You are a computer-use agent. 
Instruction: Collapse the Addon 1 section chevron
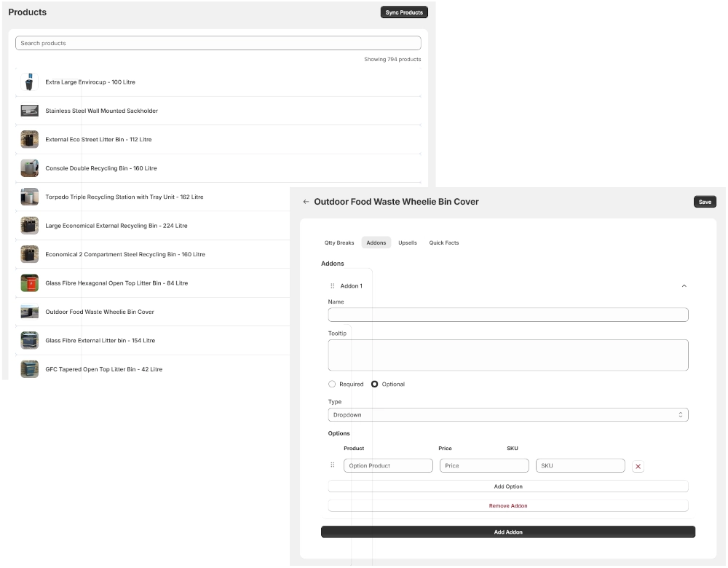[x=684, y=286]
